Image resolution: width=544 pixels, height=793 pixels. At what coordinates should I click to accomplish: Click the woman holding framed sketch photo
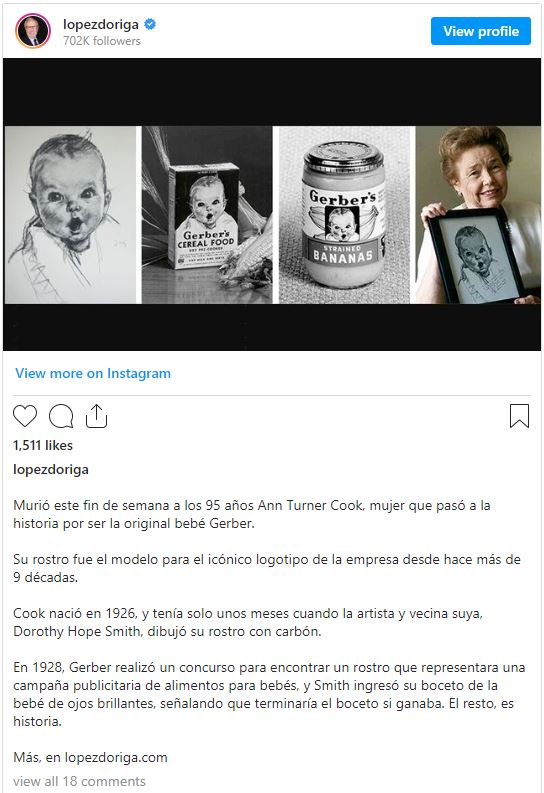point(478,215)
